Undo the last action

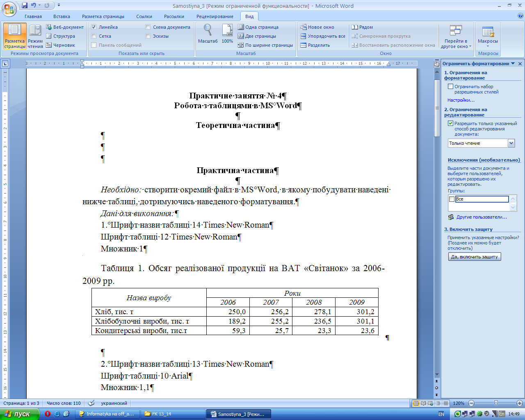pyautogui.click(x=33, y=5)
